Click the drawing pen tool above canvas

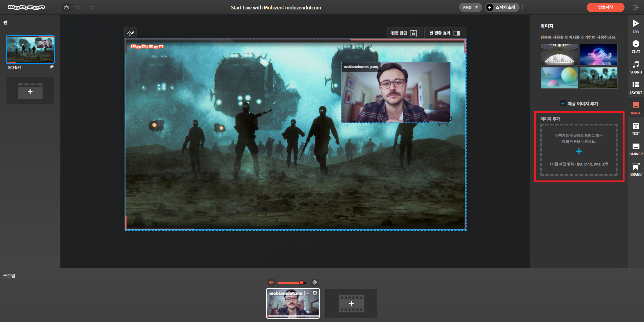pyautogui.click(x=130, y=33)
